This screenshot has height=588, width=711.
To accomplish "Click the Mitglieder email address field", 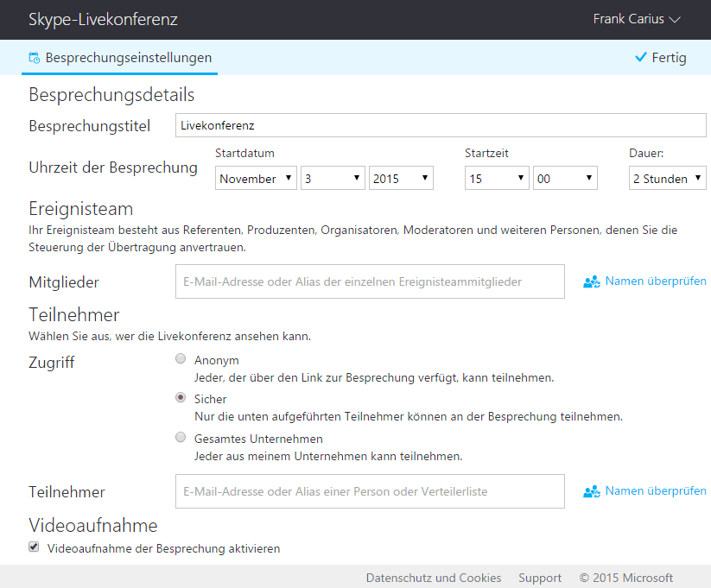I will point(370,281).
